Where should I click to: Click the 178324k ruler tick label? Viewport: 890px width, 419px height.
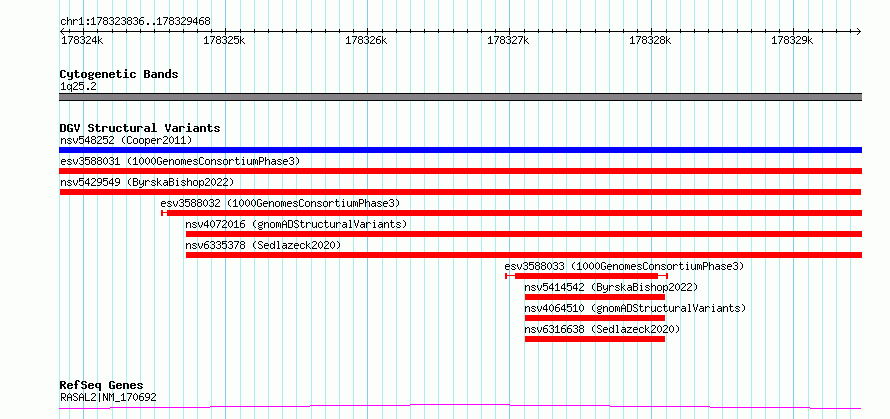[x=82, y=40]
